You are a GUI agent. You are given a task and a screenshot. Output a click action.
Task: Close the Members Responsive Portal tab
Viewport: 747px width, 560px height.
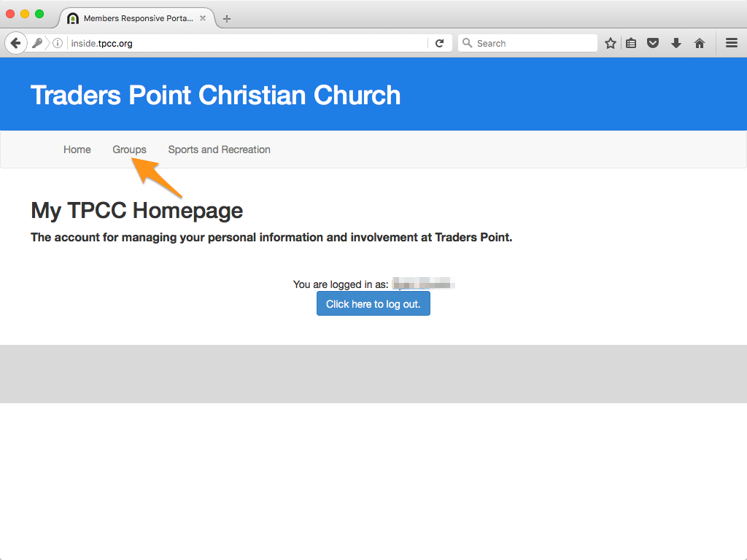click(203, 18)
